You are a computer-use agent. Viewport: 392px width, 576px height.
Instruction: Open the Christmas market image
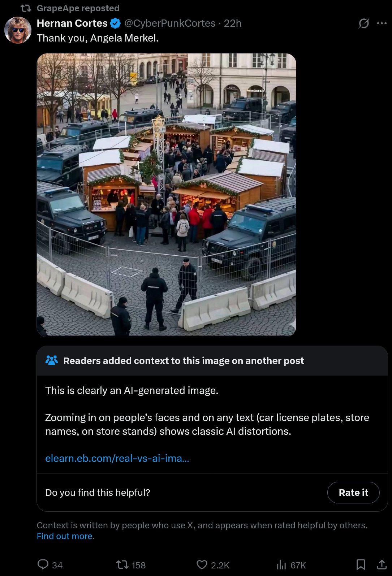166,195
